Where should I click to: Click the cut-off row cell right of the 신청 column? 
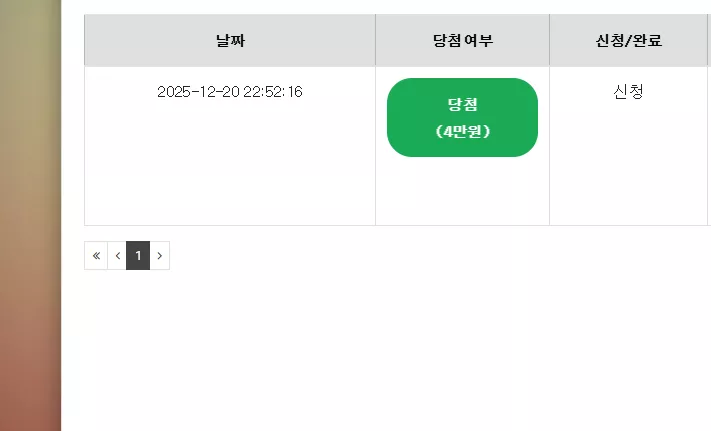(x=709, y=146)
